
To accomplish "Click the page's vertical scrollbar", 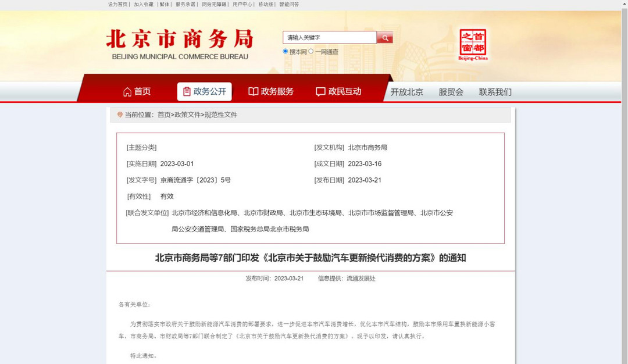I will 624,182.
